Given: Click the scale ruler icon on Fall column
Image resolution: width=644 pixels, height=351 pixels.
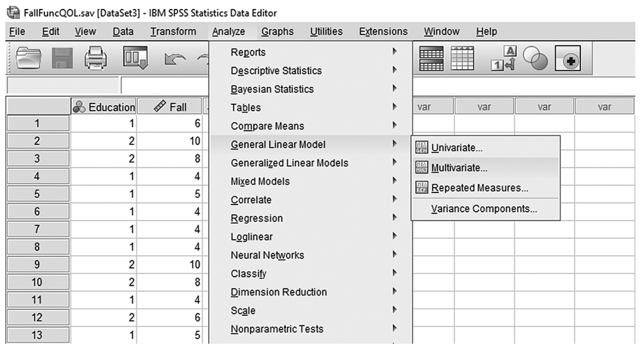Looking at the screenshot, I should pos(159,106).
